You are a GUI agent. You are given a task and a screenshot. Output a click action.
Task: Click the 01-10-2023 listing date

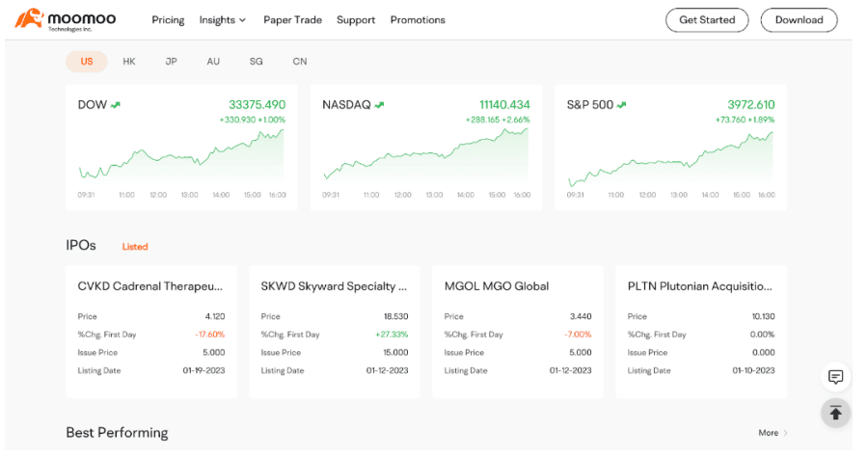click(753, 370)
